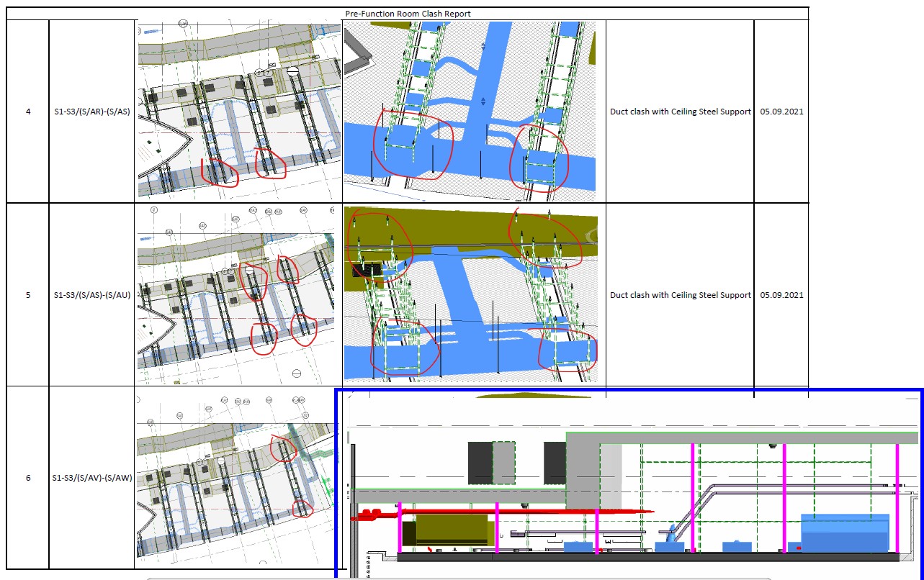Select row number 5 cell
Image resolution: width=924 pixels, height=580 pixels.
tap(28, 294)
